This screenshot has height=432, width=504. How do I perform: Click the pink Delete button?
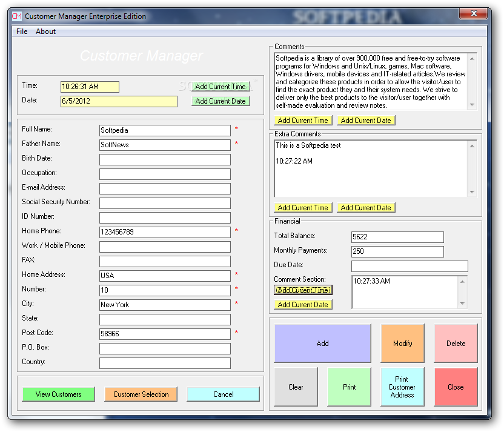(456, 344)
